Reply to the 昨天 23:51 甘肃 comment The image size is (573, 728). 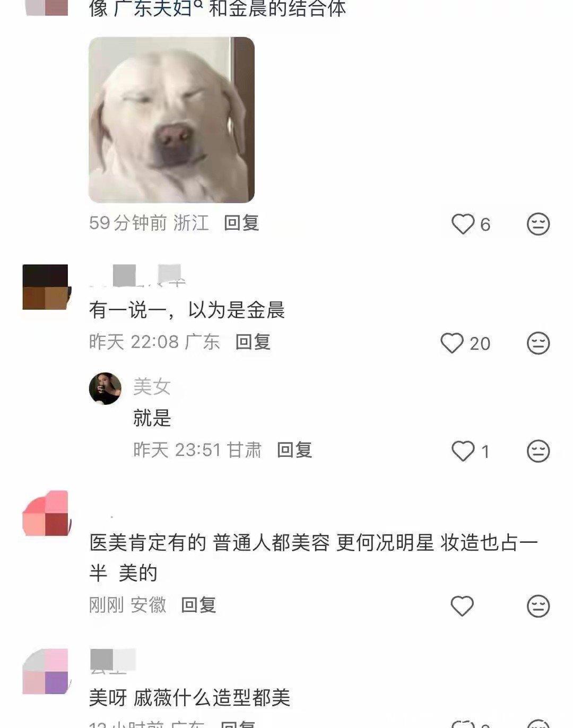294,450
